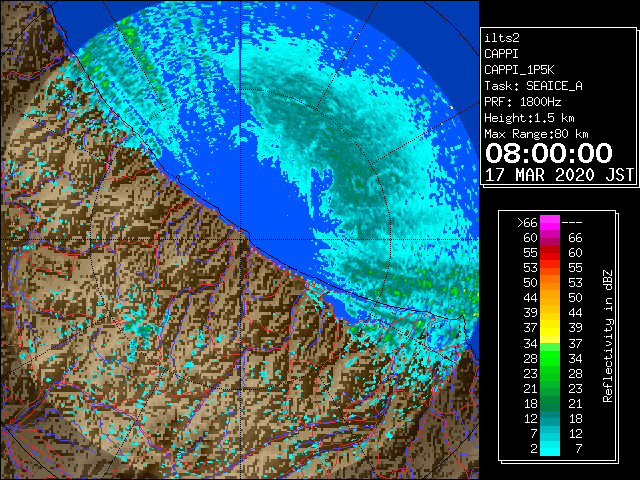
Task: Click the 'Height:1.5 km' line
Action: click(x=529, y=118)
